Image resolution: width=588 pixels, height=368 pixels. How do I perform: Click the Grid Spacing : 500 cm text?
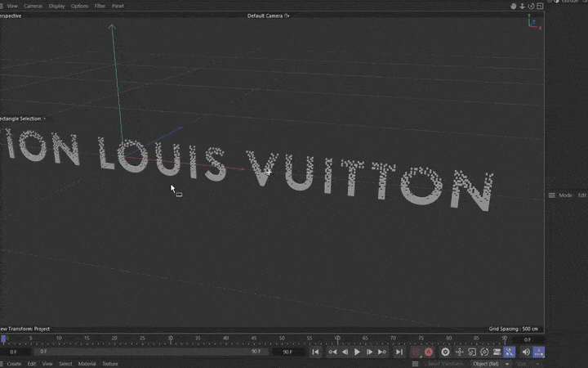click(x=514, y=329)
